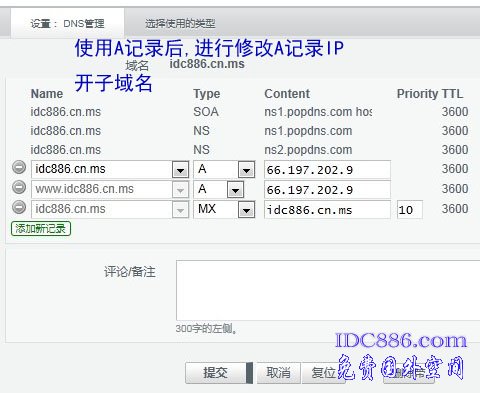Image resolution: width=480 pixels, height=393 pixels.
Task: Edit MX record content field
Action: [327, 210]
